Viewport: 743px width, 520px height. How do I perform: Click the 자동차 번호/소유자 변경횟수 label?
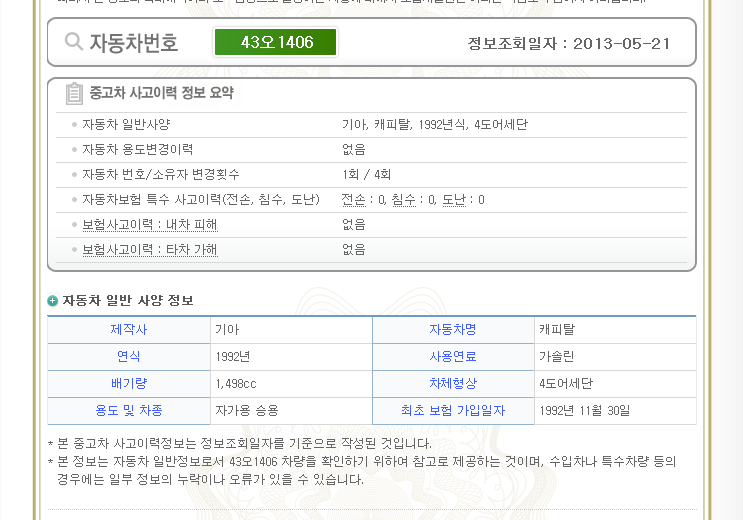(161, 175)
